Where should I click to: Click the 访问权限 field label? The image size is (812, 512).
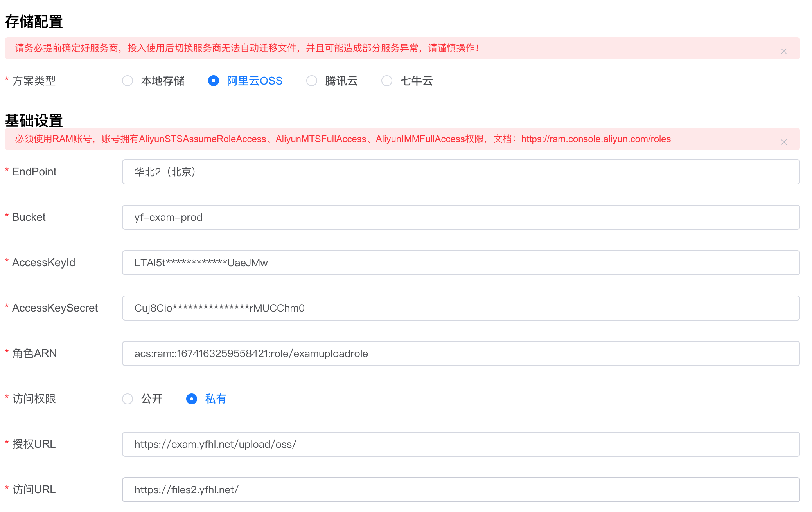34,398
